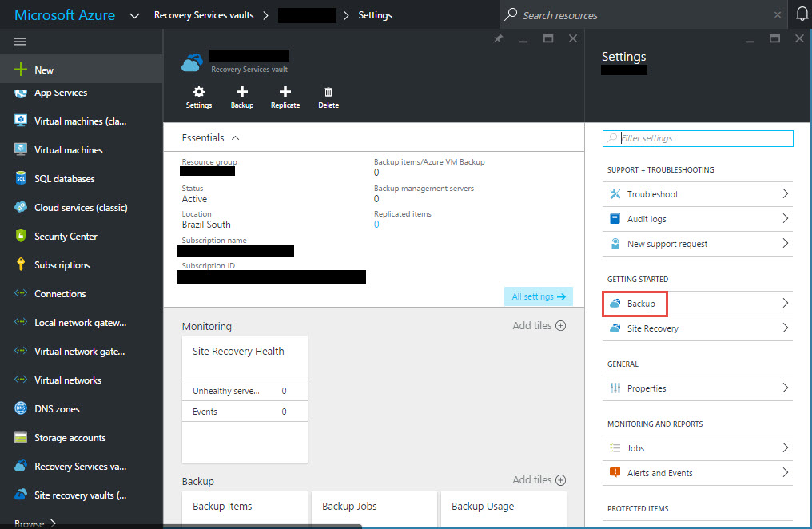This screenshot has width=812, height=529.
Task: Click the Filter settings input field
Action: tap(697, 138)
